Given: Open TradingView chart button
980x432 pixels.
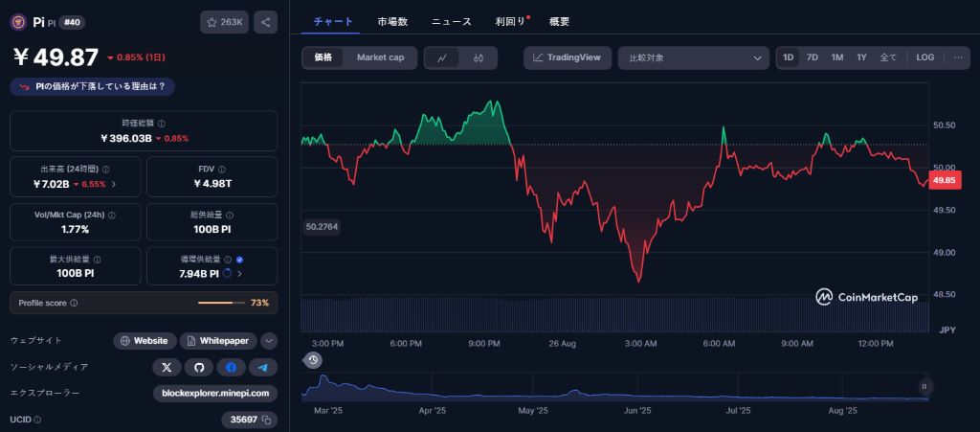Looking at the screenshot, I should (568, 58).
